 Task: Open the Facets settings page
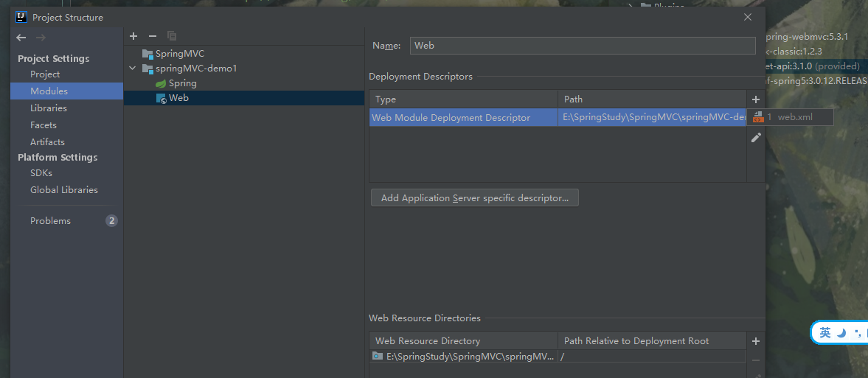point(44,125)
